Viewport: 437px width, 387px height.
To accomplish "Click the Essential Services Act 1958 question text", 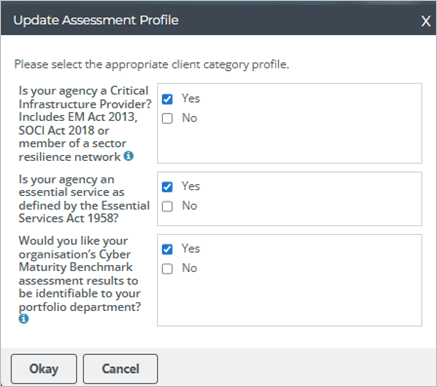I will [x=84, y=199].
